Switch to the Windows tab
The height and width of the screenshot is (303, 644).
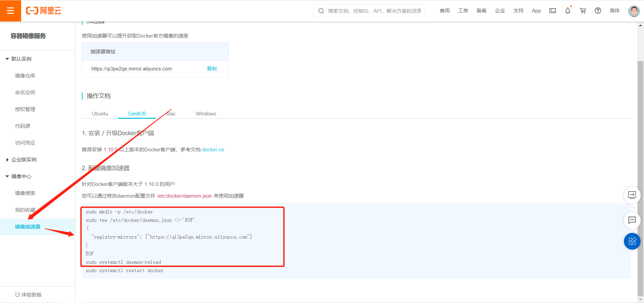(206, 113)
